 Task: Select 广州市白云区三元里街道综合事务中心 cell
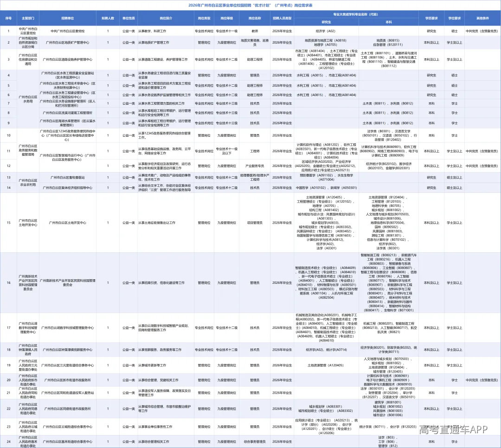67,365
